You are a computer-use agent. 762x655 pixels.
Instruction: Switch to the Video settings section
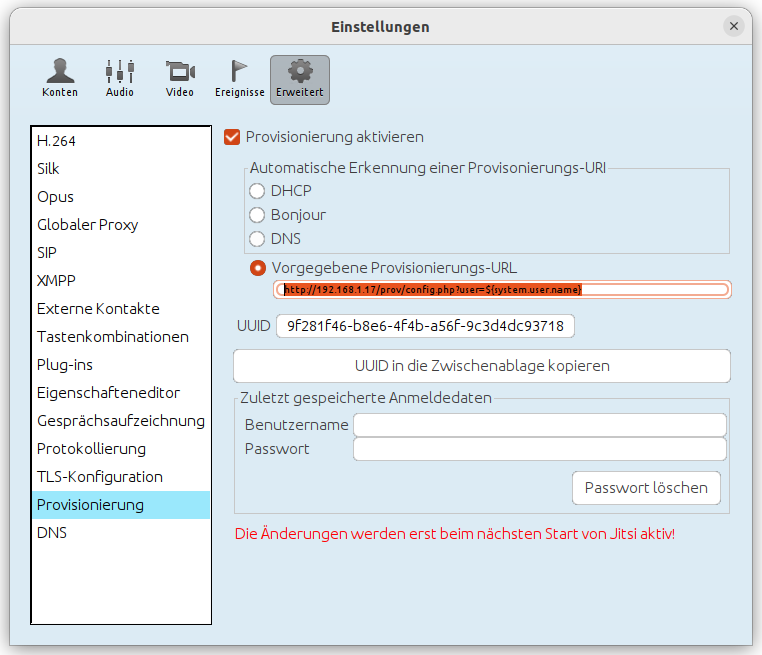tap(180, 78)
